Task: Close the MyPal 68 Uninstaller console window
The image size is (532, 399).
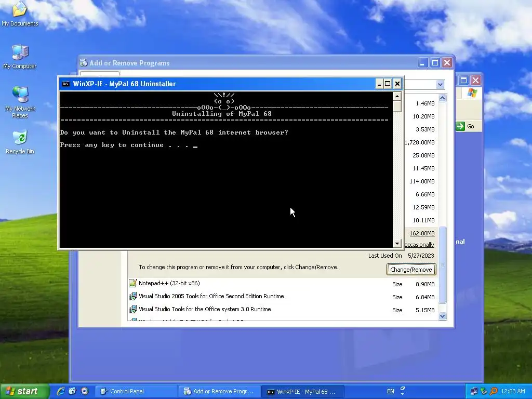Action: [x=397, y=84]
